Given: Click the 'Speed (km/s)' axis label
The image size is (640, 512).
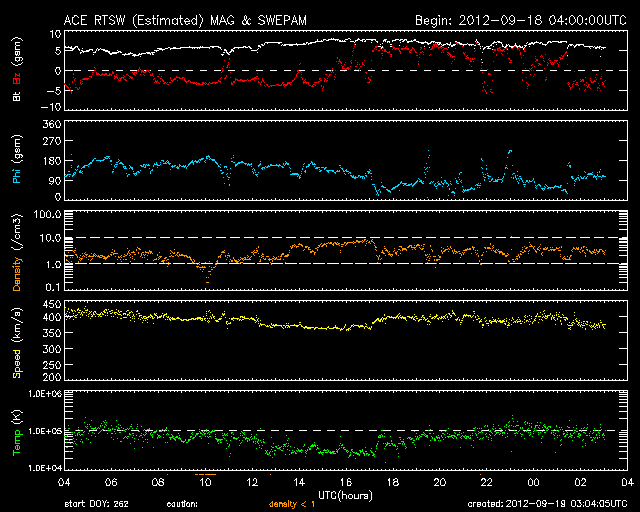Looking at the screenshot, I should pos(17,343).
